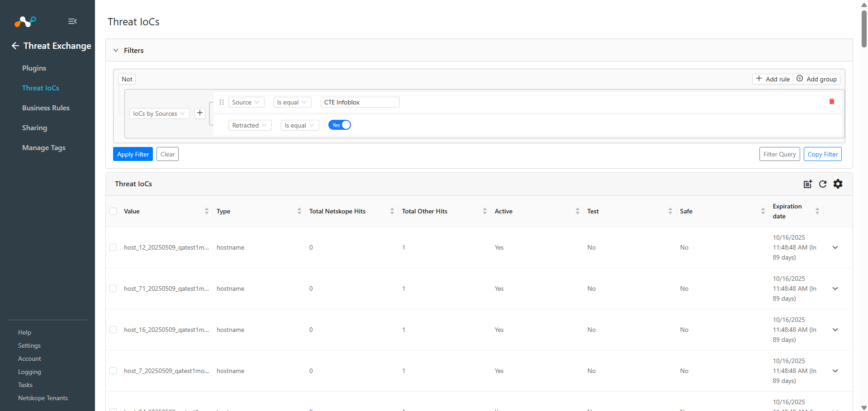Expand the host_16_20250509 row details
The image size is (868, 411).
pyautogui.click(x=835, y=330)
